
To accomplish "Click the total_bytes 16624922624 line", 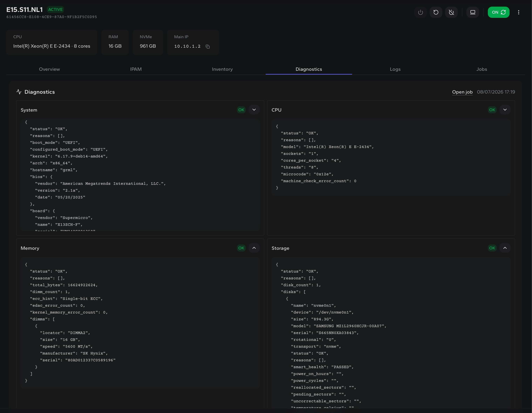I will [x=64, y=285].
